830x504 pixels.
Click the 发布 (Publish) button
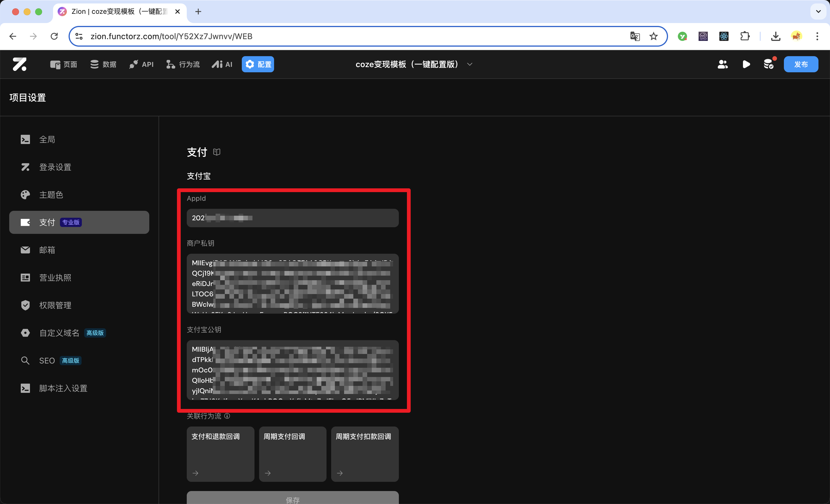801,64
